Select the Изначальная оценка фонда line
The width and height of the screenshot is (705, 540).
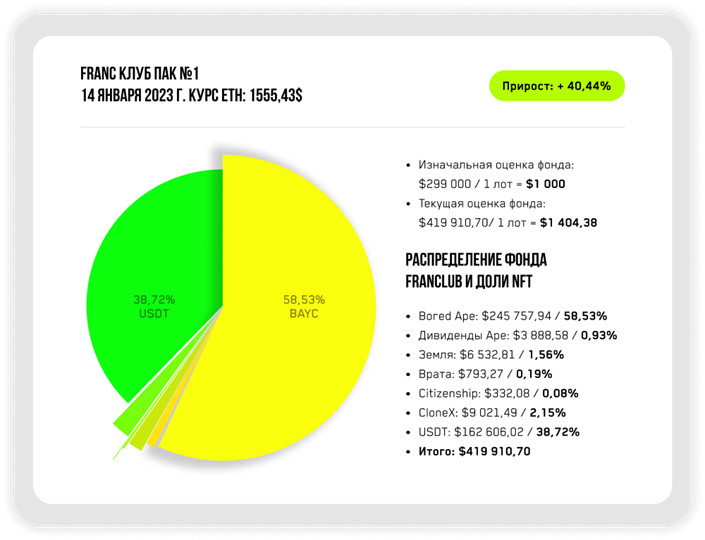(x=497, y=165)
